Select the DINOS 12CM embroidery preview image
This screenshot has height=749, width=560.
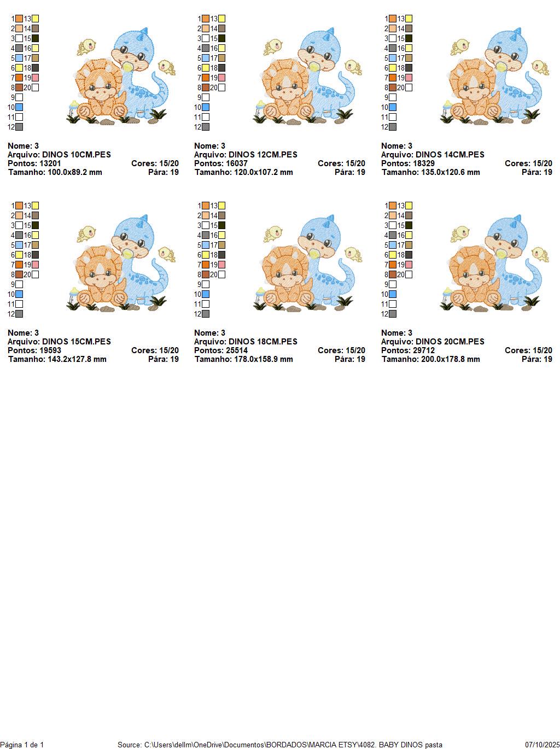coord(307,75)
